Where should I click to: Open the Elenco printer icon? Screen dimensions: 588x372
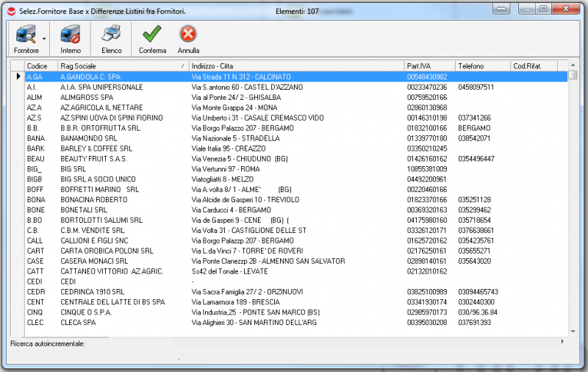[x=111, y=35]
